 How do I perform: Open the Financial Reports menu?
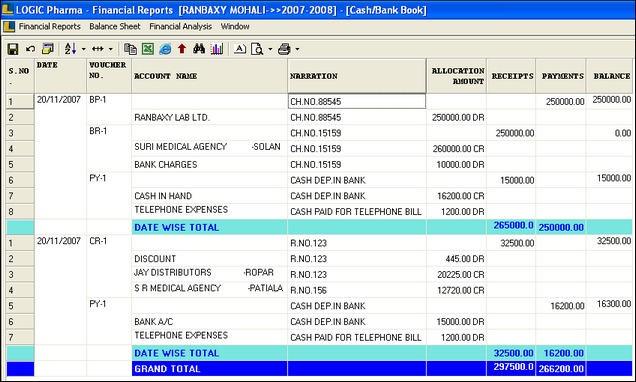click(x=49, y=26)
